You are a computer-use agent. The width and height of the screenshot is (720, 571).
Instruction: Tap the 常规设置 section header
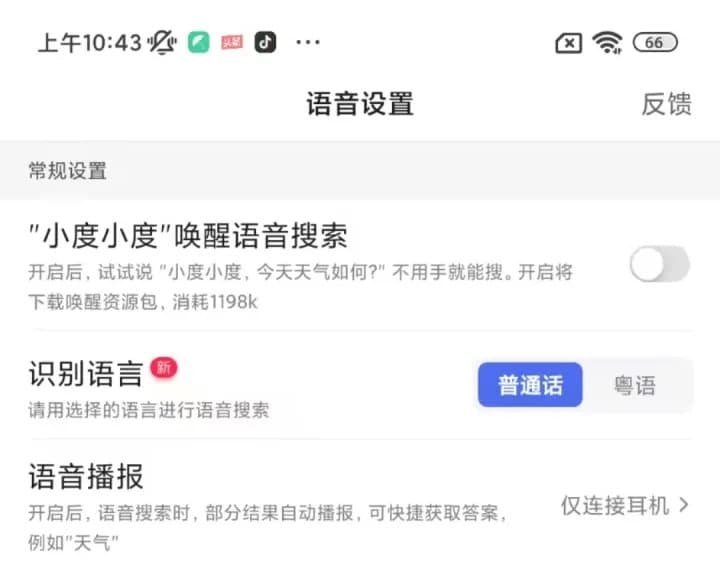68,171
